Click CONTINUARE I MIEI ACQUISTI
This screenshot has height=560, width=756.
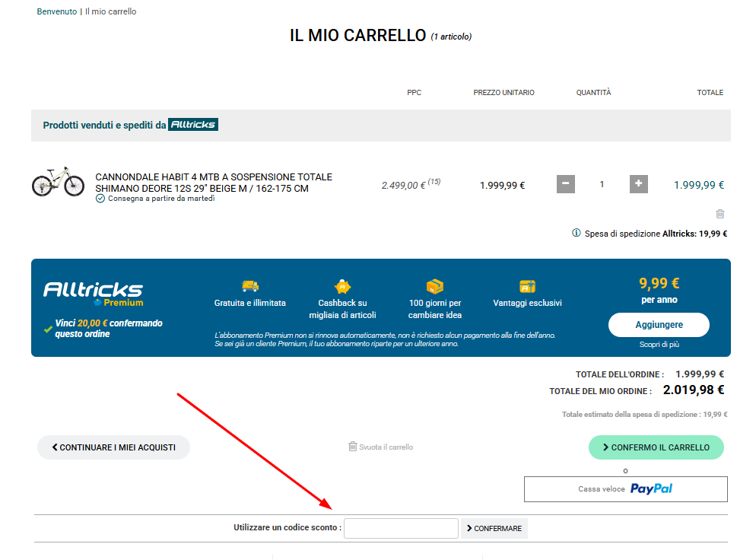[113, 447]
